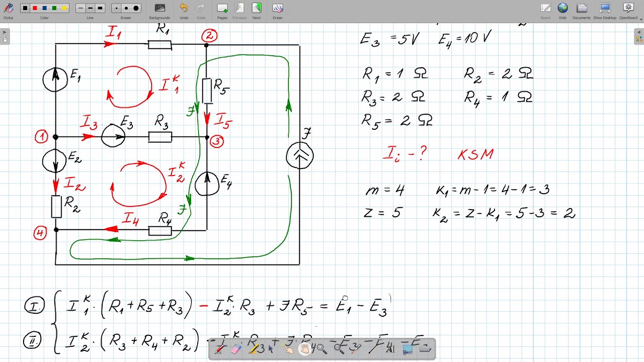Select the Eraser tool in stylus palette
Image resolution: width=644 pixels, height=362 pixels.
(x=236, y=349)
